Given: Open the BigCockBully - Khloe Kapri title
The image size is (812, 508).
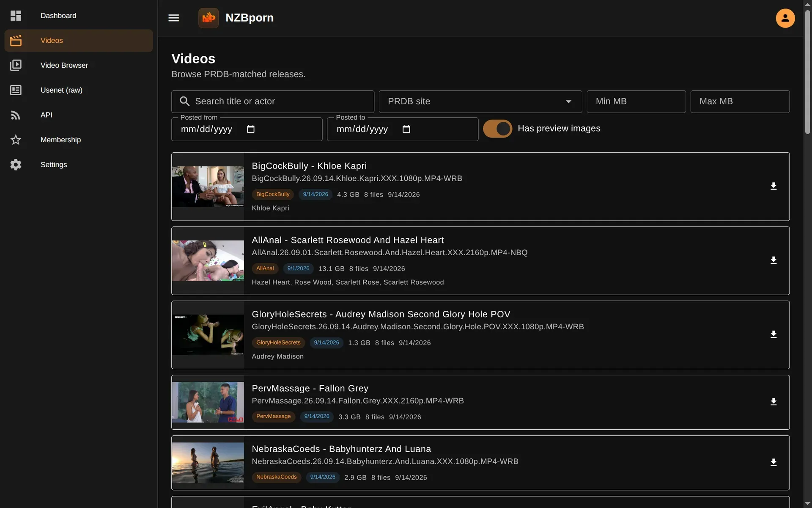Looking at the screenshot, I should point(309,166).
